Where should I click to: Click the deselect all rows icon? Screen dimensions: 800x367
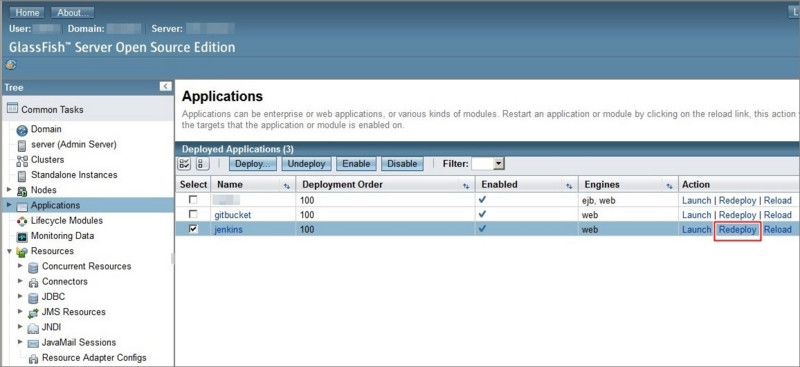pyautogui.click(x=202, y=164)
